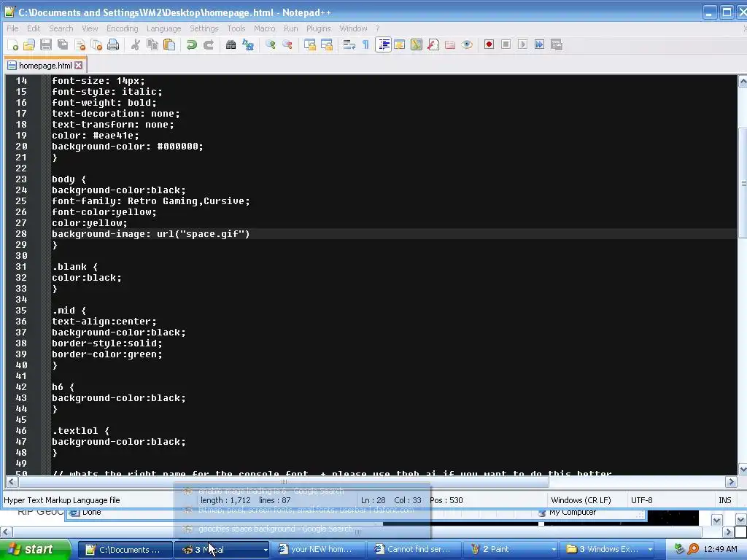Click the INS insert mode indicator
747x560 pixels.
click(x=724, y=500)
